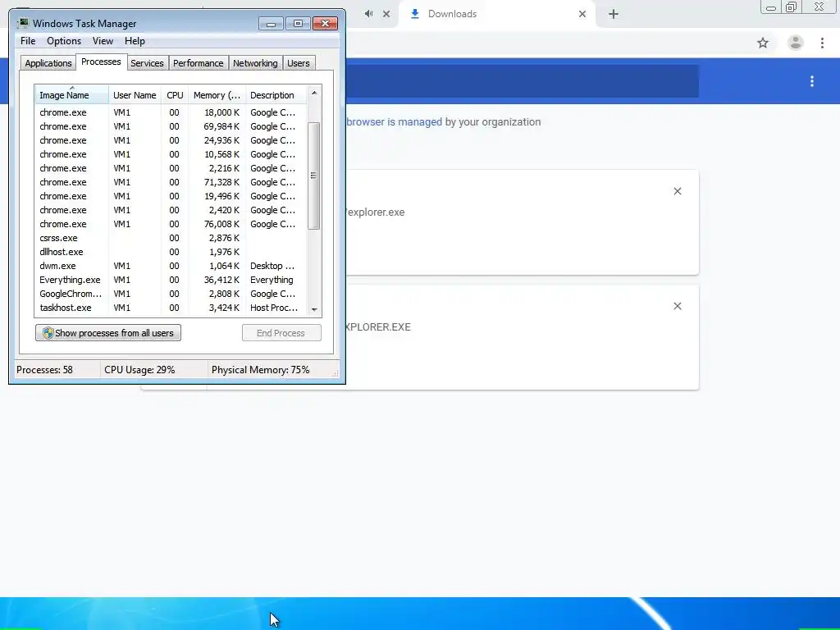The height and width of the screenshot is (630, 840).
Task: Click explorer.exe file name in Downloads
Action: [x=376, y=212]
